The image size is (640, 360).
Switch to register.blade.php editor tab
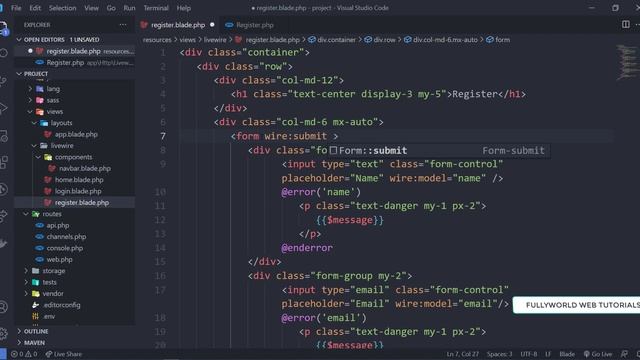[178, 25]
